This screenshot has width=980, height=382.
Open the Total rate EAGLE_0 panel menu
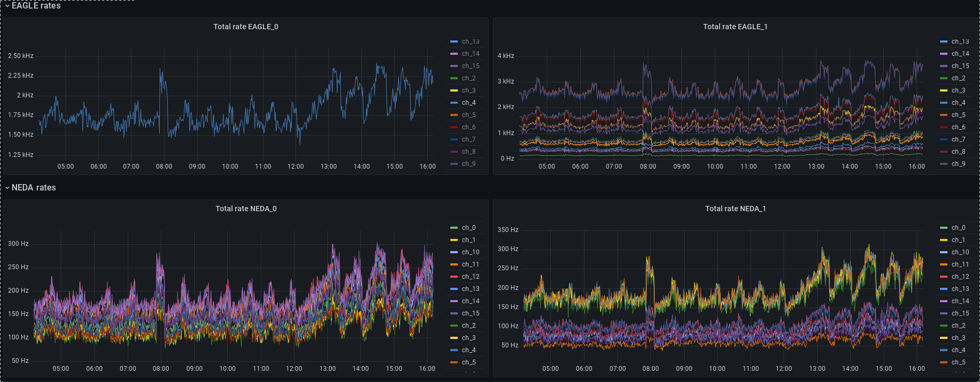click(245, 27)
